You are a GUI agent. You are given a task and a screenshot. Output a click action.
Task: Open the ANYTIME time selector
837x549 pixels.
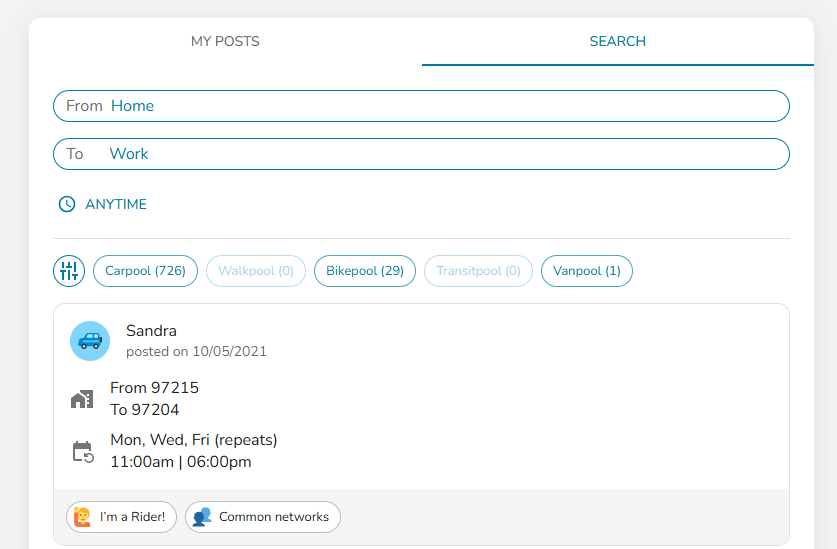[115, 204]
